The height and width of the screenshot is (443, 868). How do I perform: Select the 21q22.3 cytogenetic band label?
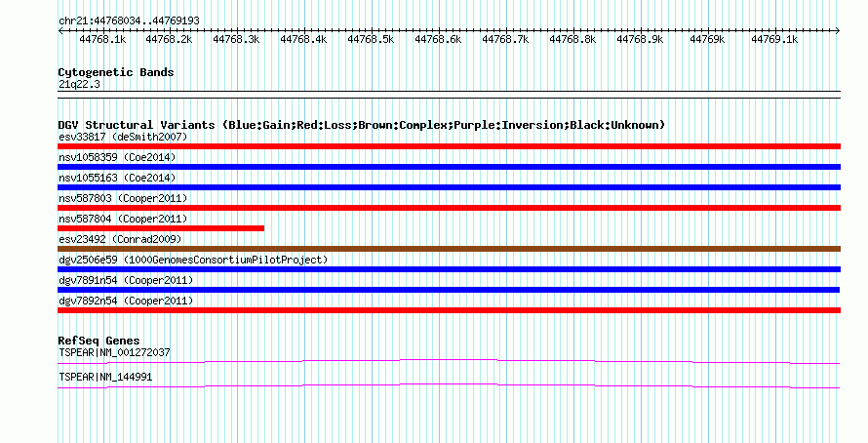(79, 84)
